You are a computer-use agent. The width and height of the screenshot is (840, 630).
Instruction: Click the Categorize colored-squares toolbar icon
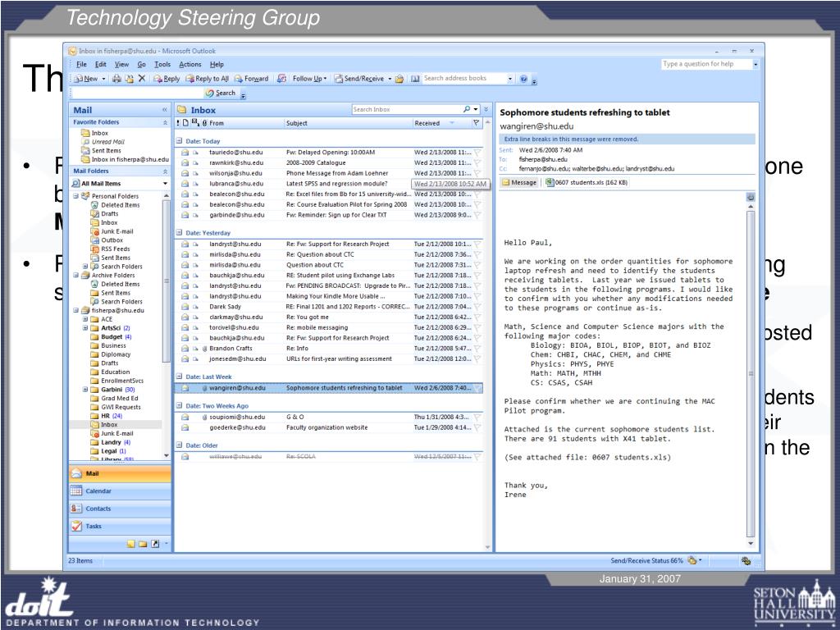click(282, 79)
